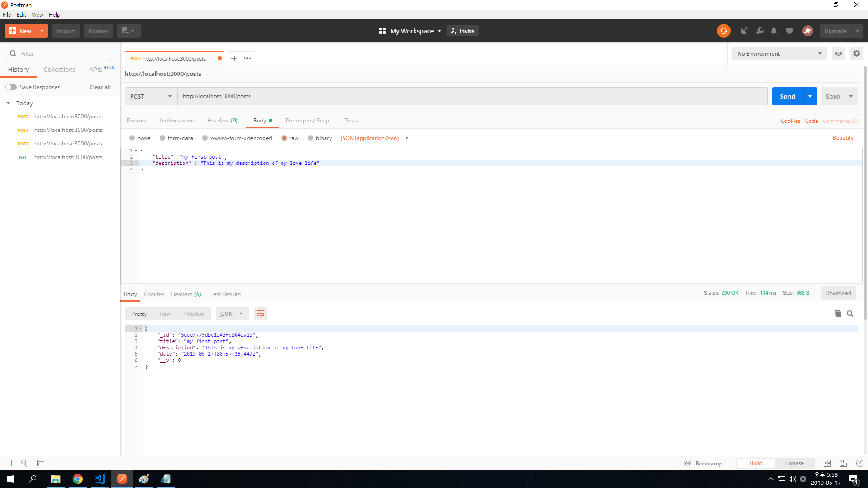Click the Runner button

coord(98,31)
